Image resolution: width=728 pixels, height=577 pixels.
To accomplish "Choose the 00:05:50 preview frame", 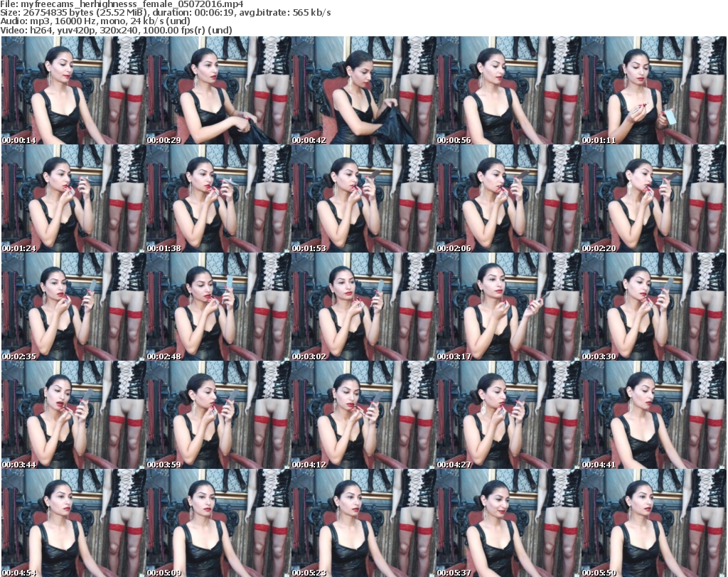I will 653,523.
